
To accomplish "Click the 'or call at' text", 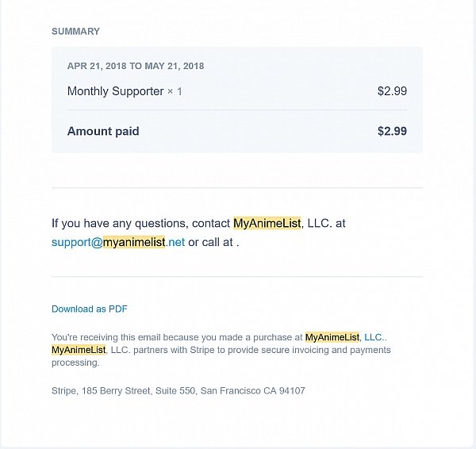I will pos(210,242).
